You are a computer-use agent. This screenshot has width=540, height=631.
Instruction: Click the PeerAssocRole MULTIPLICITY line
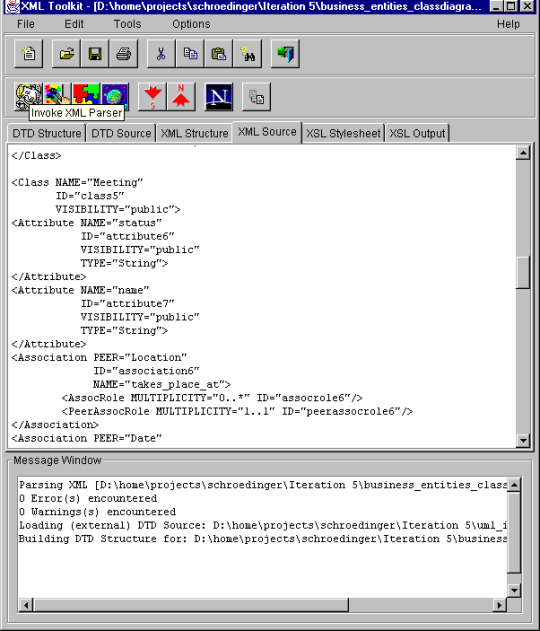click(237, 411)
